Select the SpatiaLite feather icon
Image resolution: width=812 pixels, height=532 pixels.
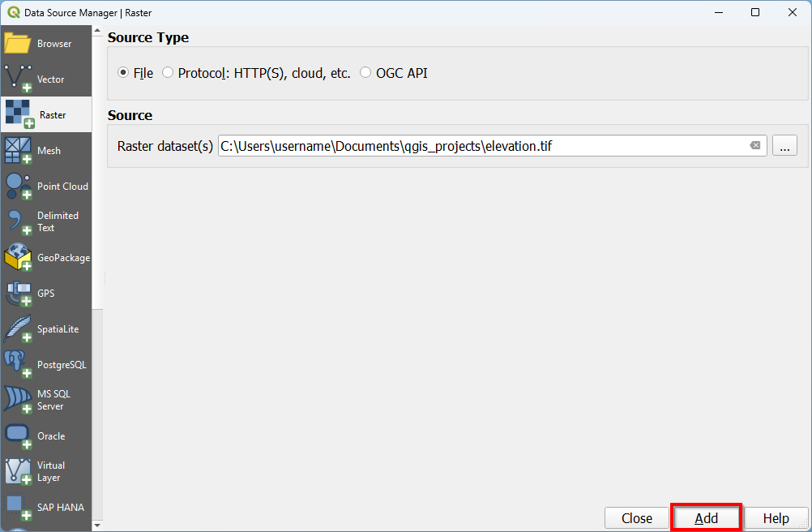click(18, 329)
